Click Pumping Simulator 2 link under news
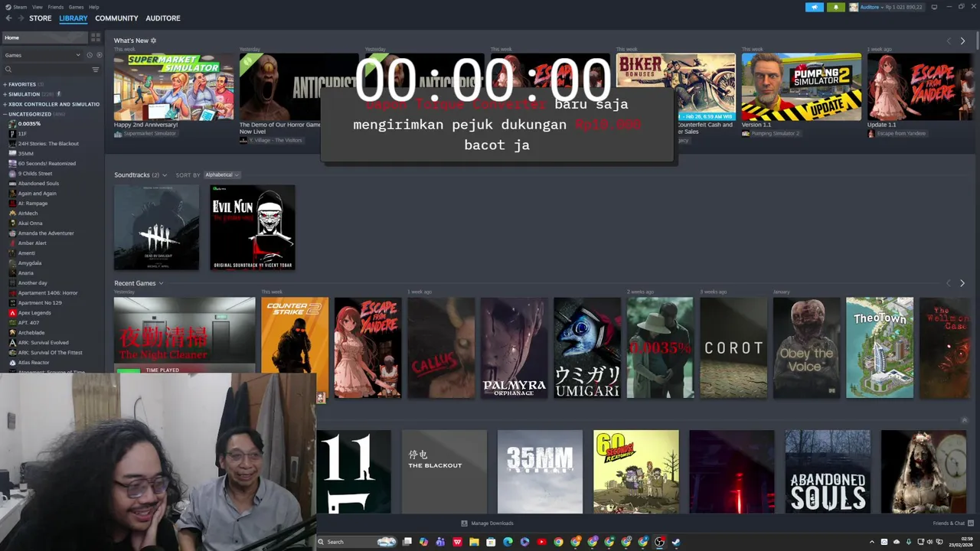 click(775, 133)
